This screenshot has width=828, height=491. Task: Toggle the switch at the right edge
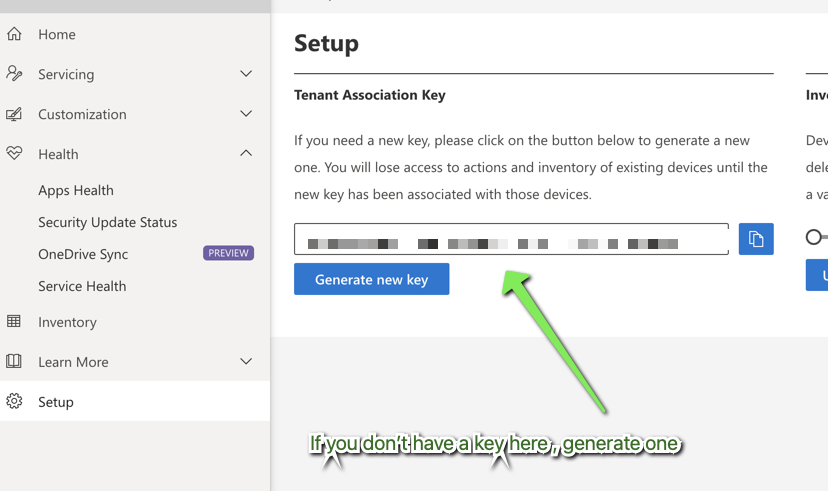816,237
